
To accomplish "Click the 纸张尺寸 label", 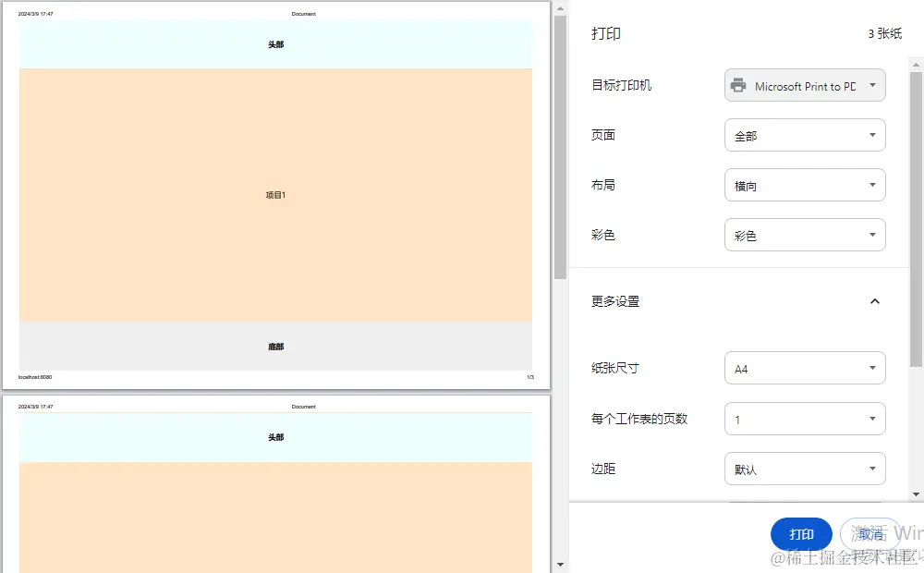I will point(615,368).
